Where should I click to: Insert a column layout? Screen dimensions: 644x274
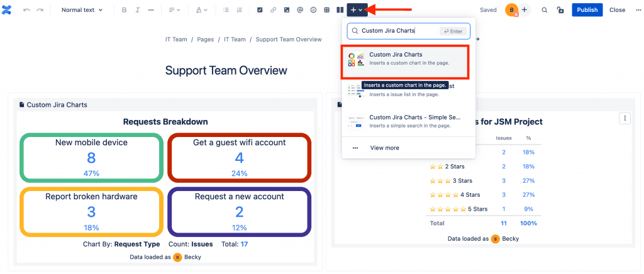click(339, 10)
